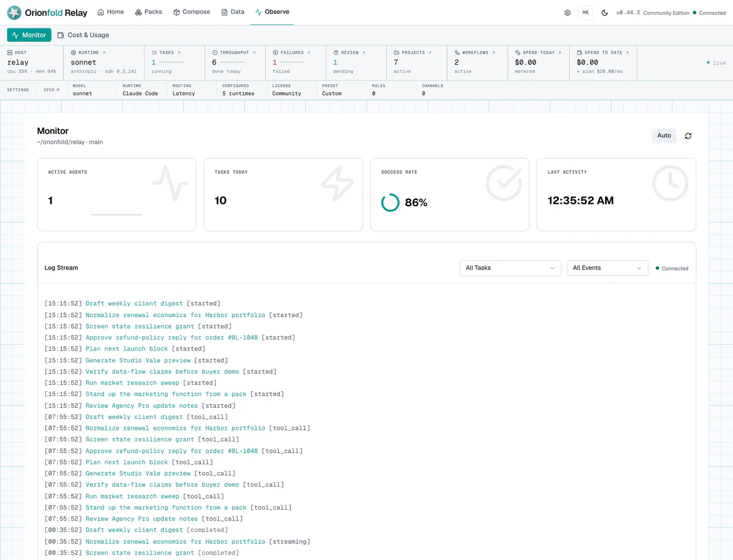Open the Data tab

(x=233, y=12)
